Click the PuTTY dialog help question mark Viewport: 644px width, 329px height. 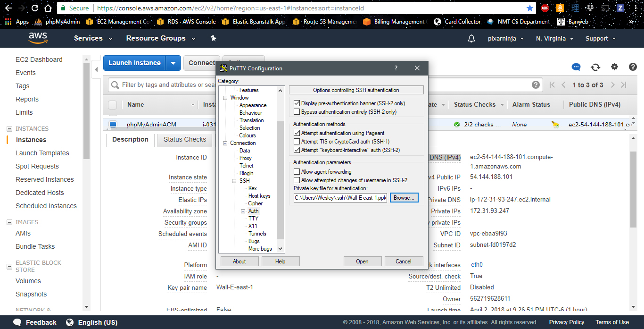(x=396, y=68)
